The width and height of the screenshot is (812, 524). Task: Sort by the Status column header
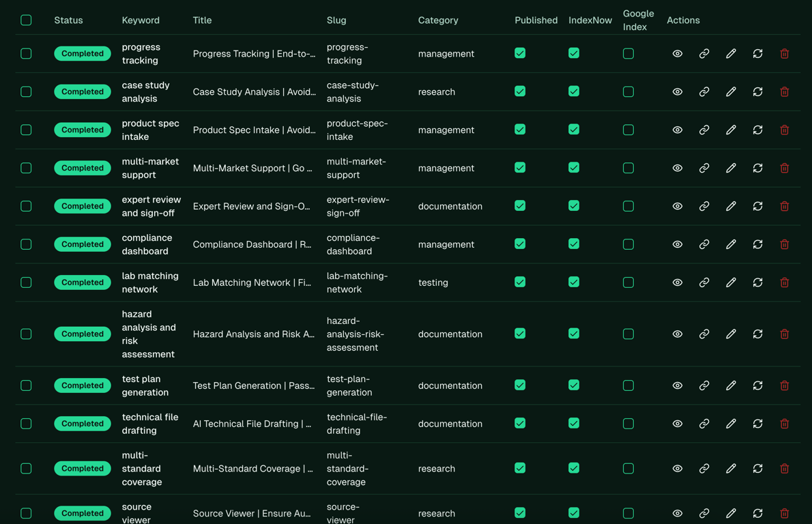click(68, 20)
